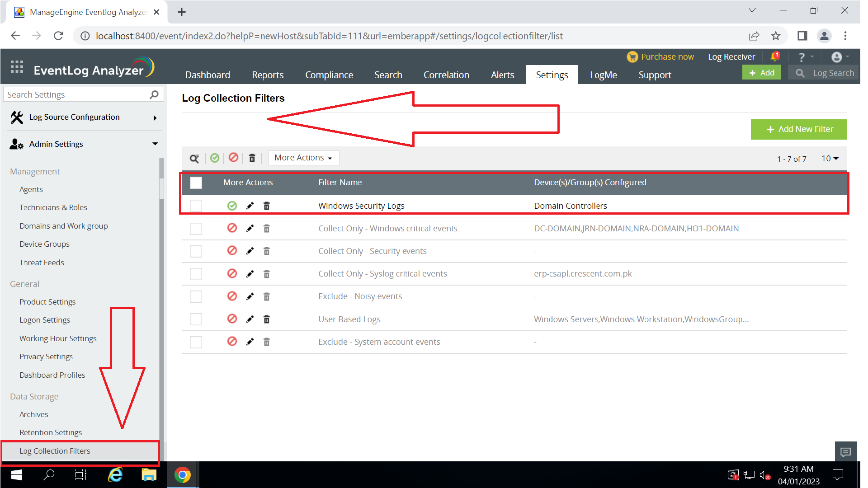Open the Compliance tab

(329, 75)
